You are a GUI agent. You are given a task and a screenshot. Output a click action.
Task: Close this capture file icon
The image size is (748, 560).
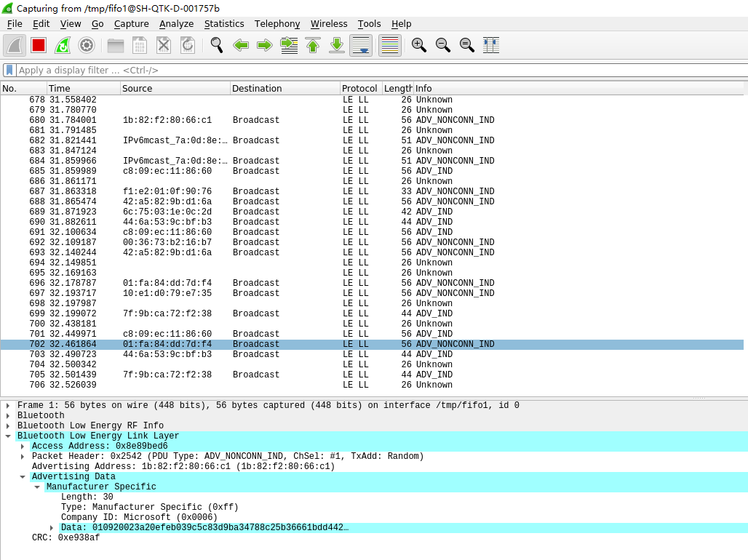point(164,45)
